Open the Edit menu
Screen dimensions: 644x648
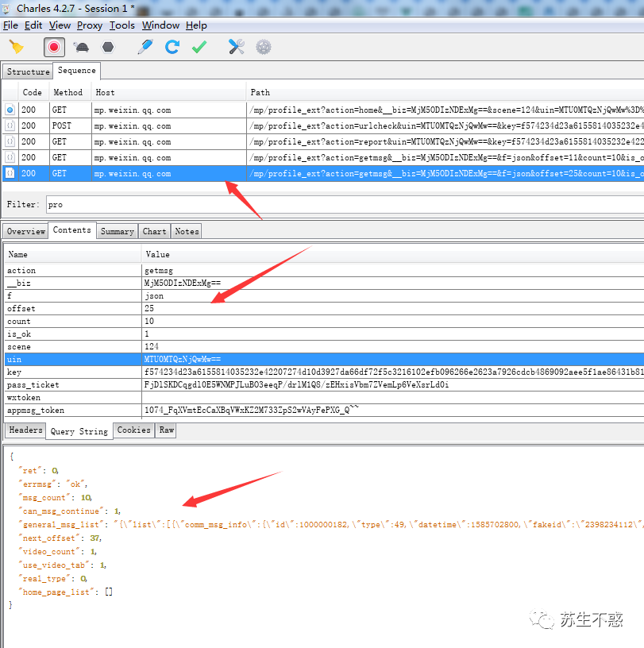(33, 25)
